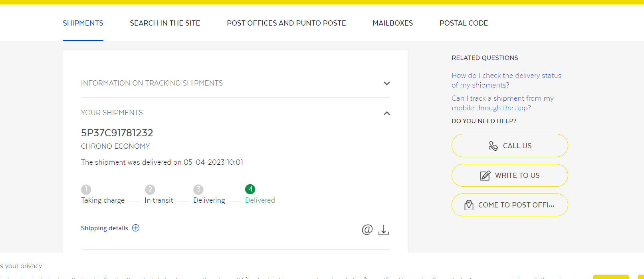Click the plus icon beside Shipping details
644x279 pixels.
coord(136,228)
